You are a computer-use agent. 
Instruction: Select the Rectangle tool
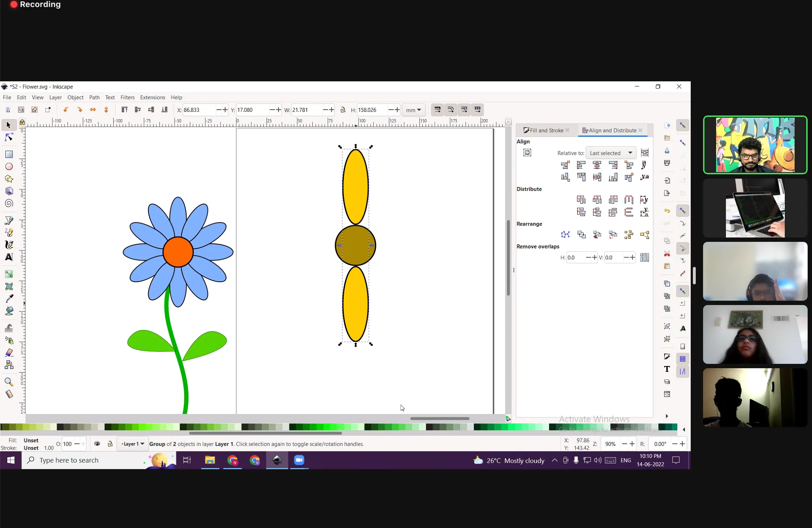(x=9, y=154)
